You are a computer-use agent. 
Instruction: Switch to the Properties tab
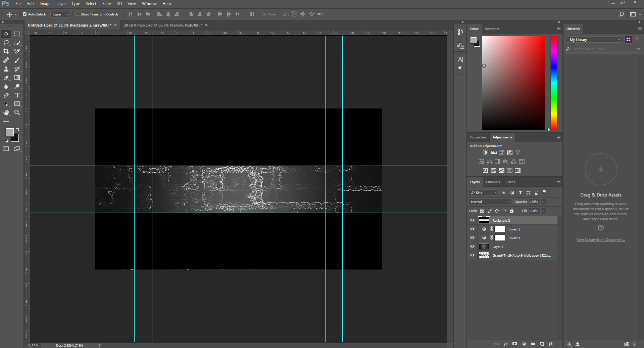[478, 137]
